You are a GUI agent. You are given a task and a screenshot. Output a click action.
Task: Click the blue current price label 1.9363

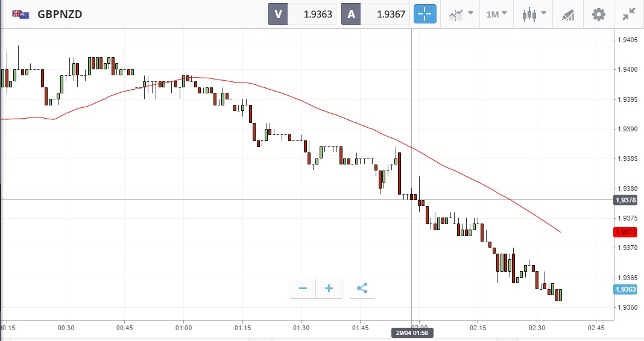[626, 289]
